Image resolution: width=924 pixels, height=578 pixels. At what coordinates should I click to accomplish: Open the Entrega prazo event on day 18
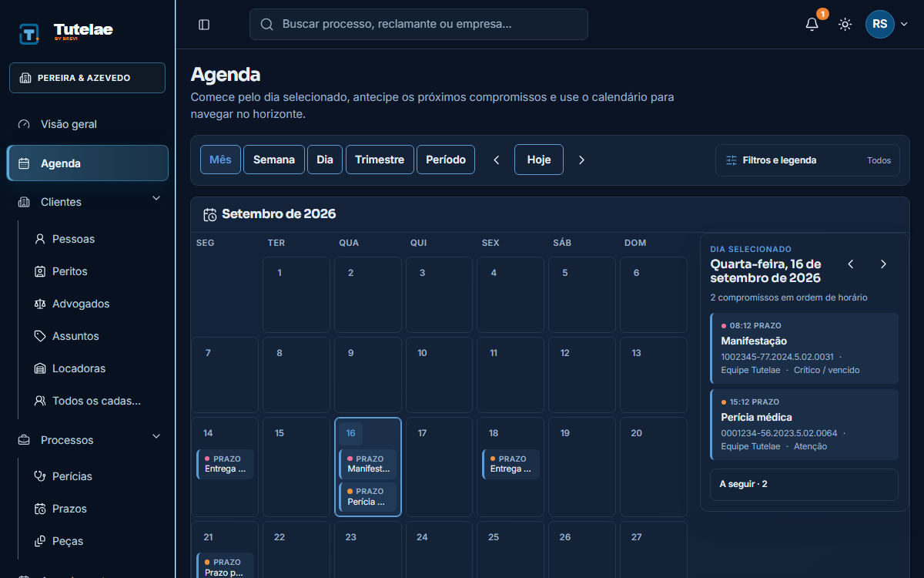click(511, 464)
